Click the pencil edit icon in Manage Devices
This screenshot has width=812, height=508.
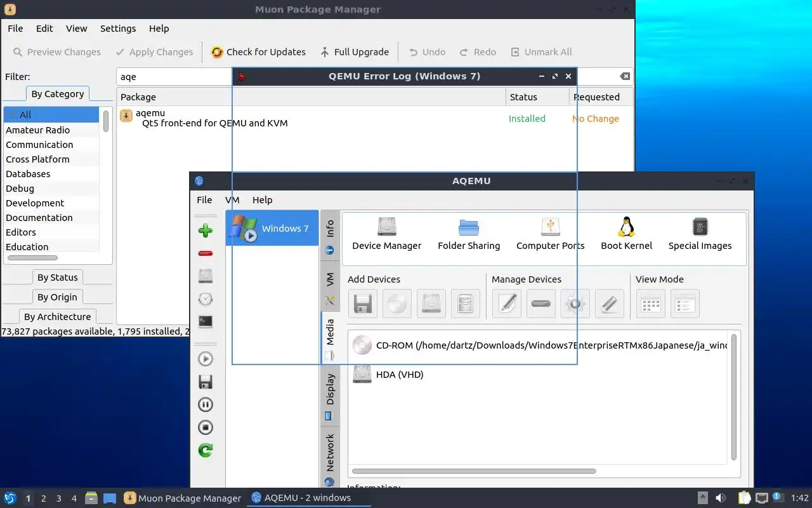[507, 304]
